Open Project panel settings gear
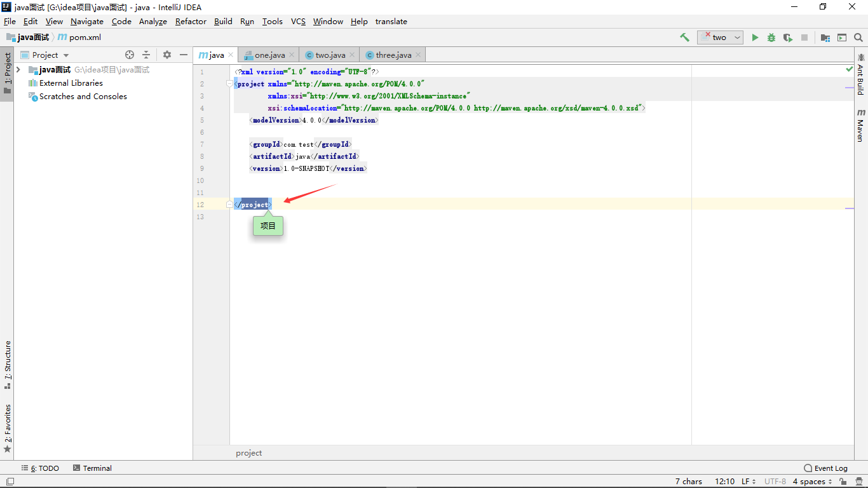Screen dimensions: 868x488 (166, 55)
